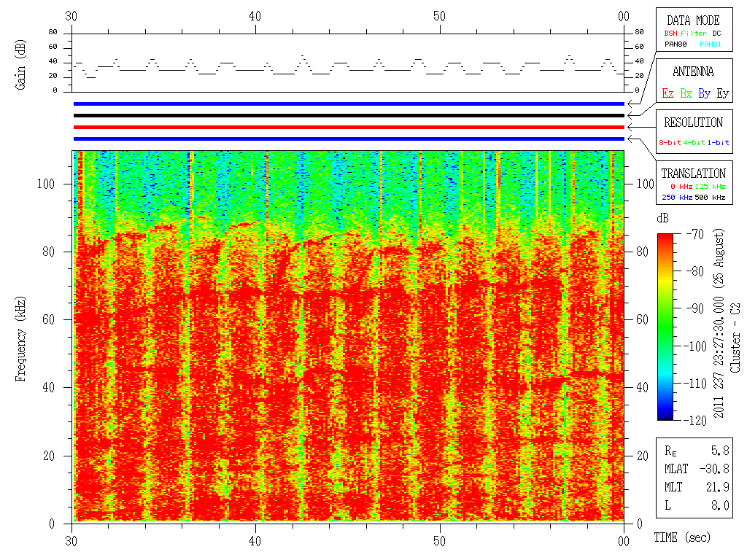Click the DATA MODE legend title
This screenshot has width=747, height=560.
(x=692, y=20)
